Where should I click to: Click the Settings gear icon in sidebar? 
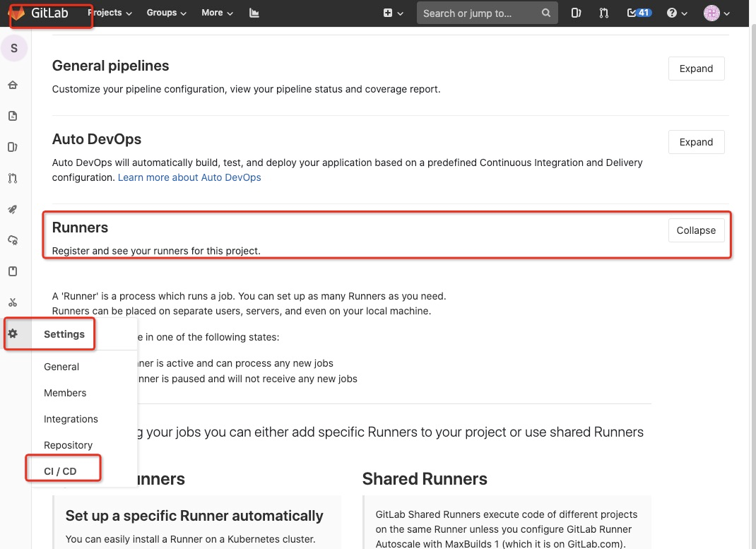pyautogui.click(x=13, y=333)
